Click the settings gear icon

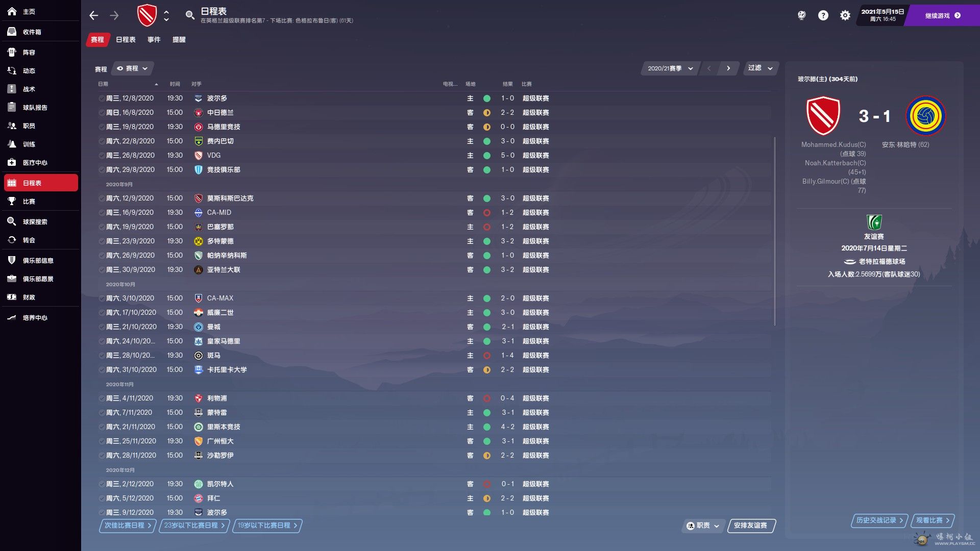click(x=845, y=15)
